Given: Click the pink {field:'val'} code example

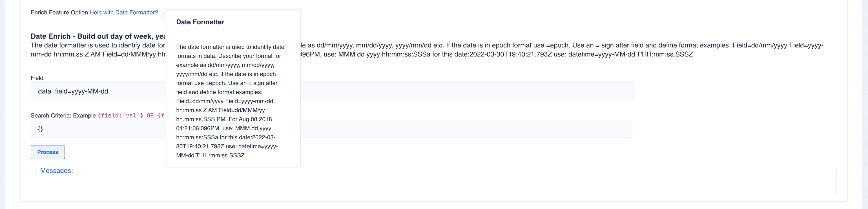Looking at the screenshot, I should coord(120,116).
